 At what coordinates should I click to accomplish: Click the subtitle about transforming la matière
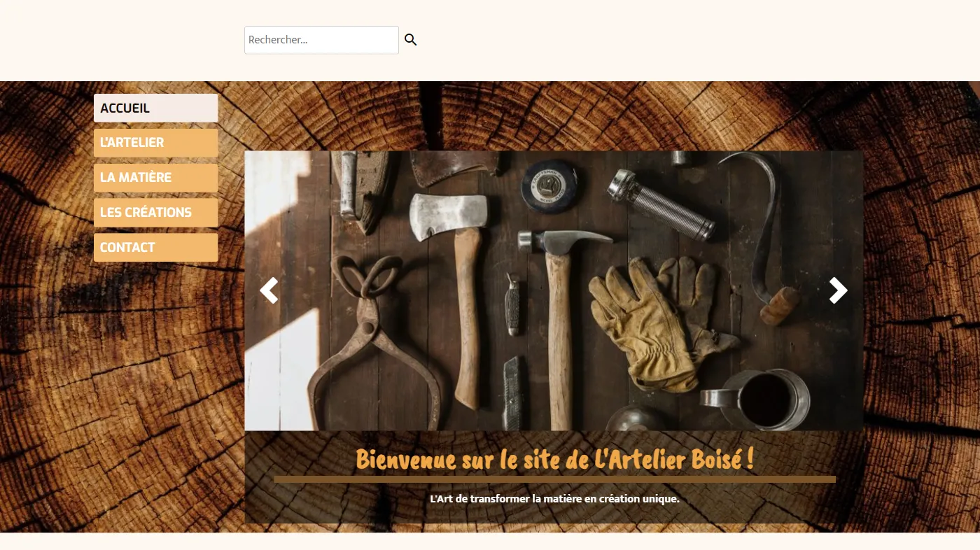[554, 499]
